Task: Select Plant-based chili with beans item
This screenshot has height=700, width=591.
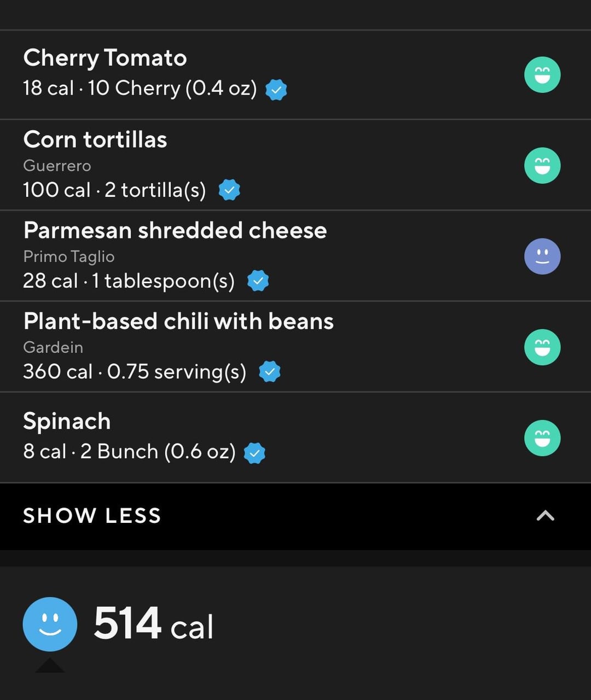Action: tap(296, 346)
